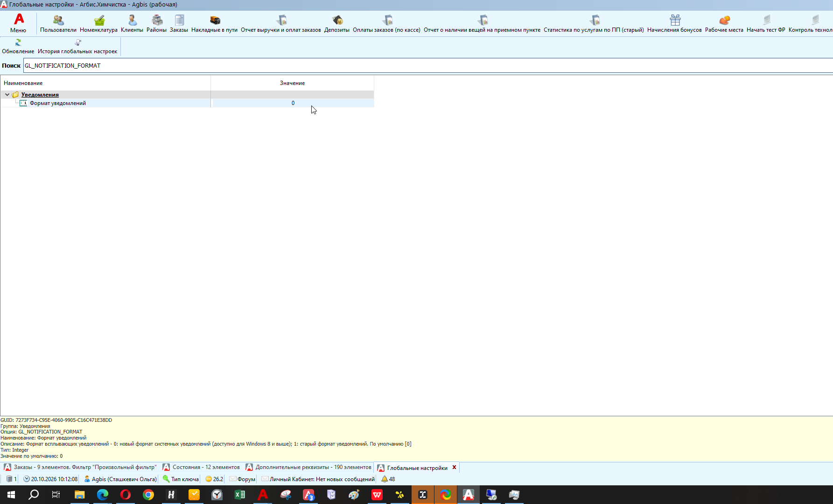The height and width of the screenshot is (504, 833).
Task: Switch to Заказы - 9 элементов tab
Action: (x=80, y=467)
